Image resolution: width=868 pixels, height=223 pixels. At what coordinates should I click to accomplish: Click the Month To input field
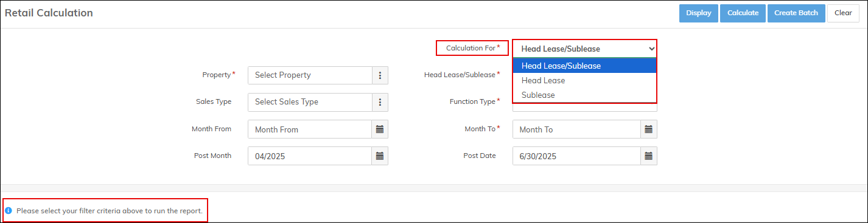point(577,129)
